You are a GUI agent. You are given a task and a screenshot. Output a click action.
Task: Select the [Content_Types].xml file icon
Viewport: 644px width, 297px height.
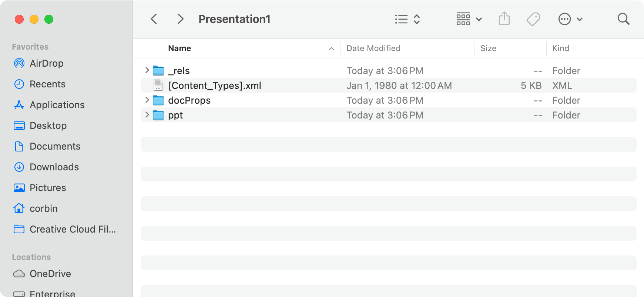click(158, 85)
